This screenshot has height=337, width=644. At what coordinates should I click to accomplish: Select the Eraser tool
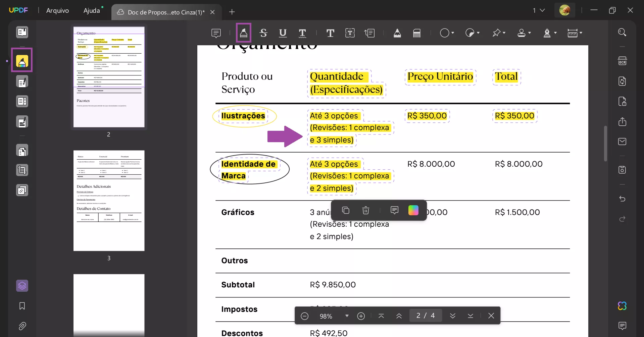coord(417,33)
